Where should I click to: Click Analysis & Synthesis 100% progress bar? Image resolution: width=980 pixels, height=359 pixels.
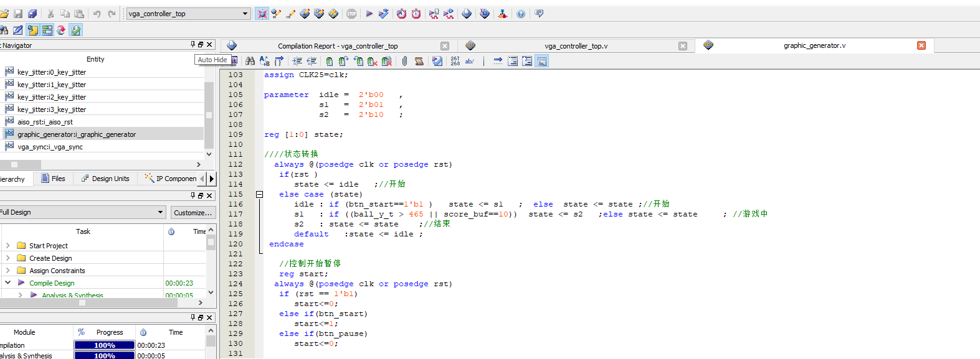105,356
